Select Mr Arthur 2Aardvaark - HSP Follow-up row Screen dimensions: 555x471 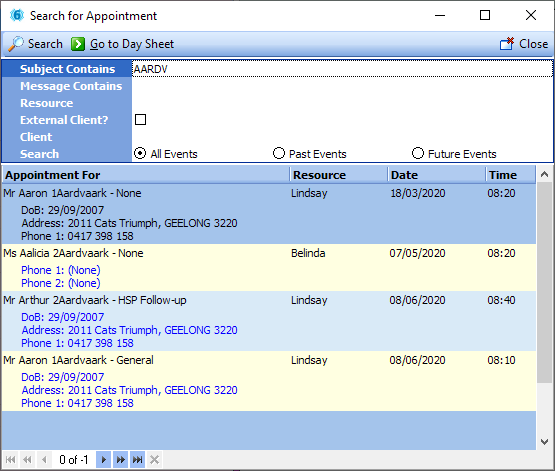pyautogui.click(x=269, y=321)
